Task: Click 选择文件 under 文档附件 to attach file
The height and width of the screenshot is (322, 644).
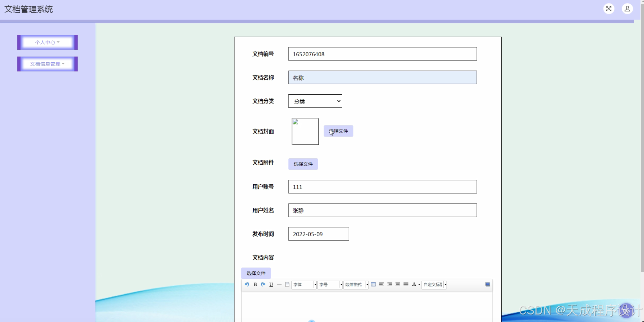Action: click(x=303, y=164)
